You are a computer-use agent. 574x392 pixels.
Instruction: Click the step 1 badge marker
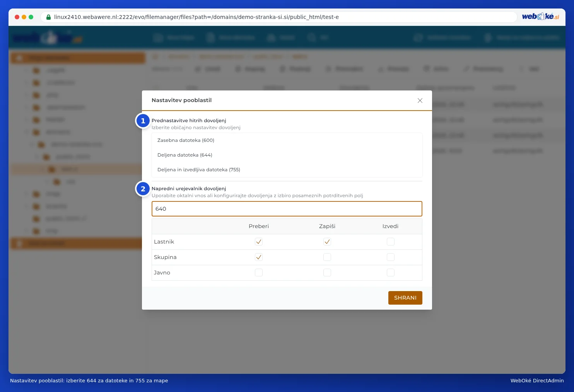click(143, 121)
